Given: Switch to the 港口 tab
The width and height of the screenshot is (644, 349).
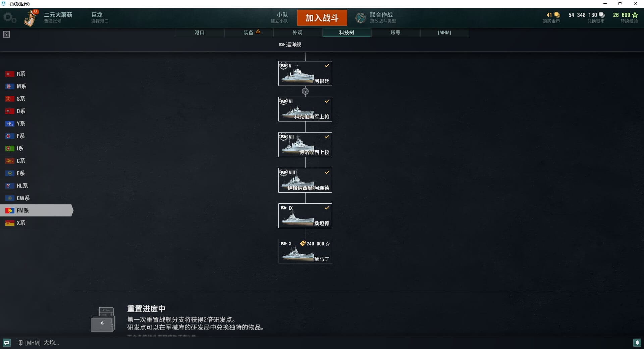Looking at the screenshot, I should [x=200, y=33].
